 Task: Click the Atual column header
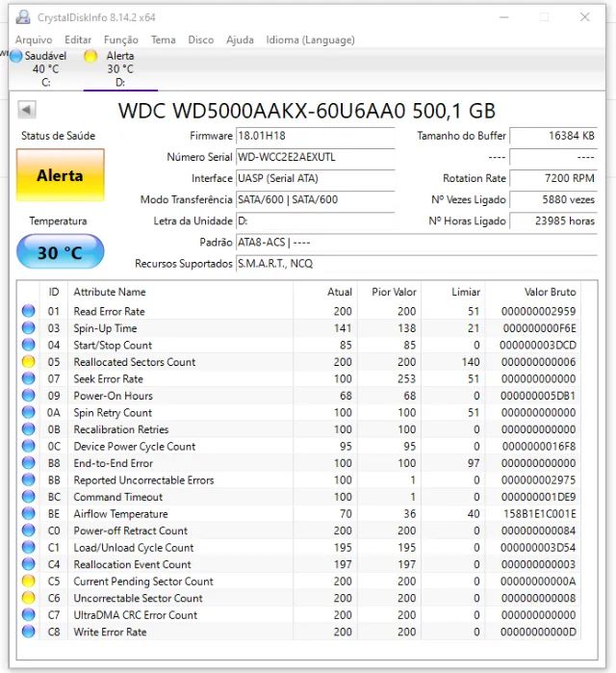tap(325, 292)
